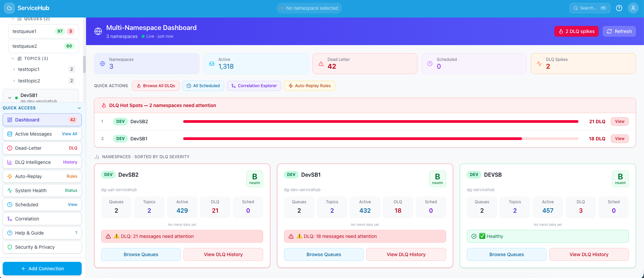Collapse the Quick Access section chevron

click(79, 108)
